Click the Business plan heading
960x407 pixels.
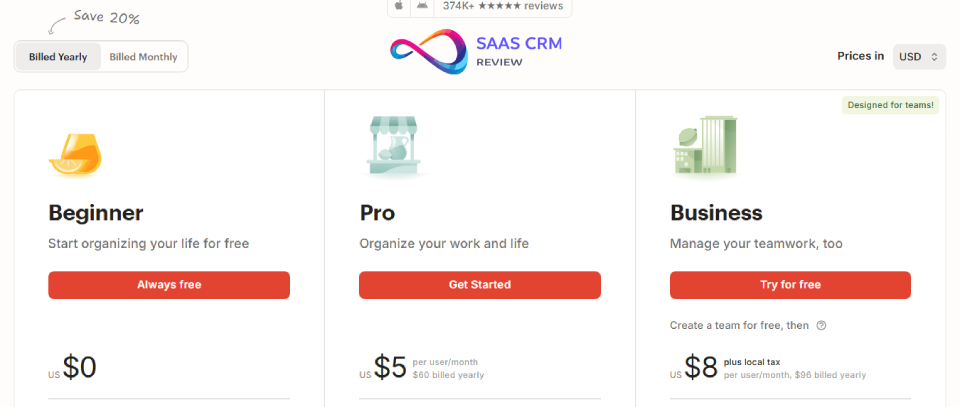(716, 213)
